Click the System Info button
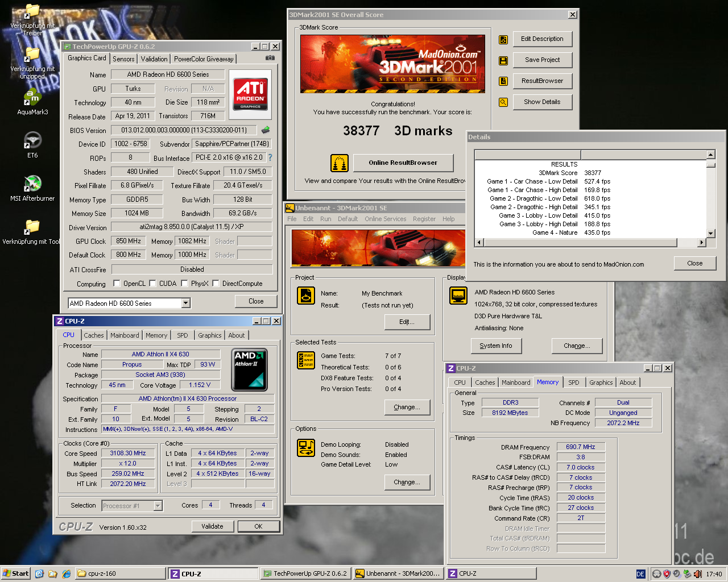The image size is (728, 582). (495, 346)
